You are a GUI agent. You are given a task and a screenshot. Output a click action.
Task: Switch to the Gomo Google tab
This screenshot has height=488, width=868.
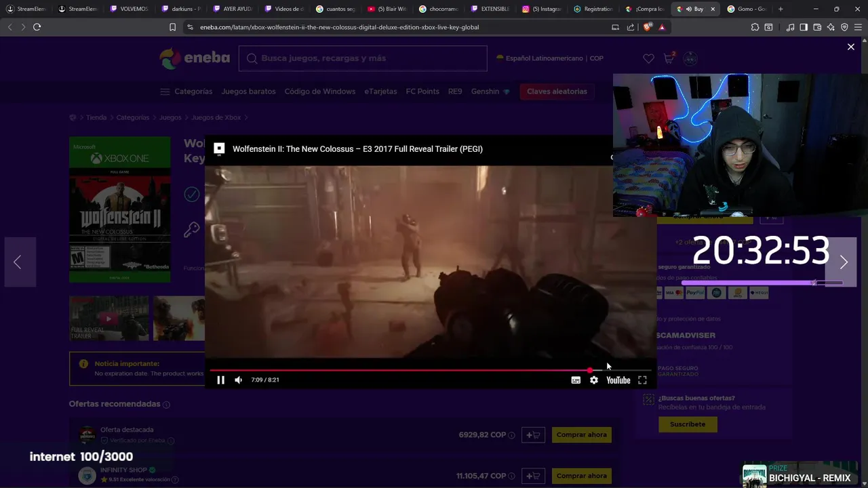pos(746,9)
